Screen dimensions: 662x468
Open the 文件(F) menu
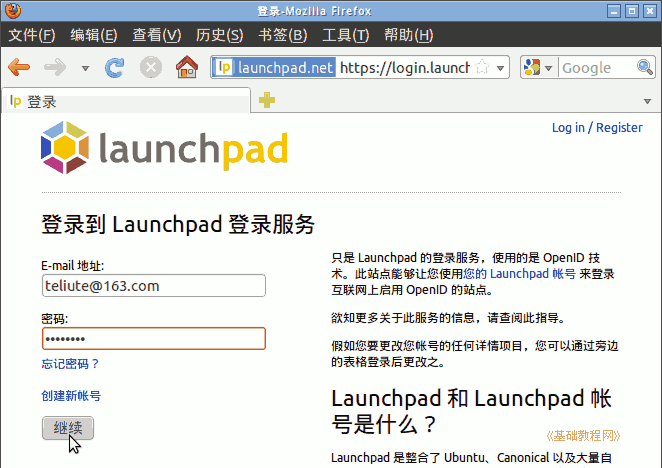point(31,35)
